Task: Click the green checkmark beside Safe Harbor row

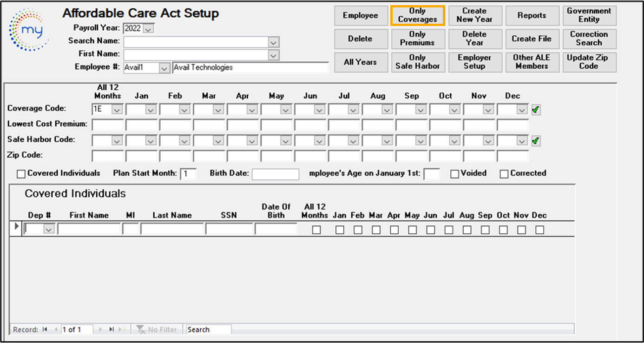Action: click(x=536, y=141)
